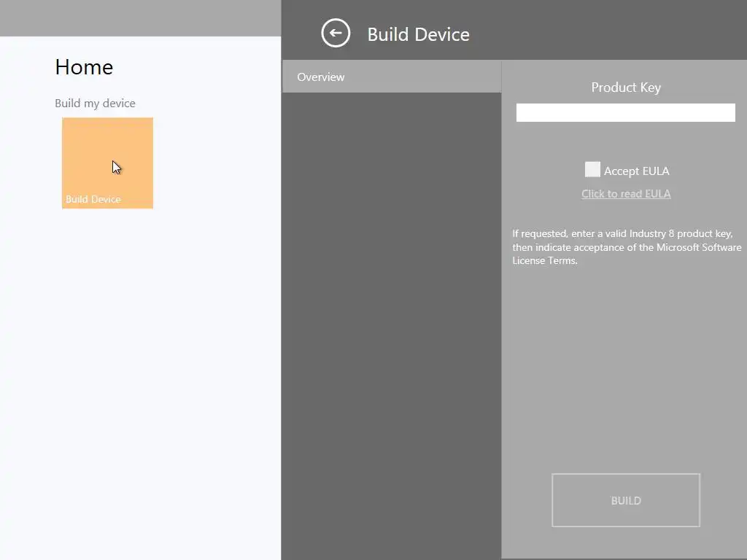
Task: Click the Build Device title text
Action: coord(418,34)
